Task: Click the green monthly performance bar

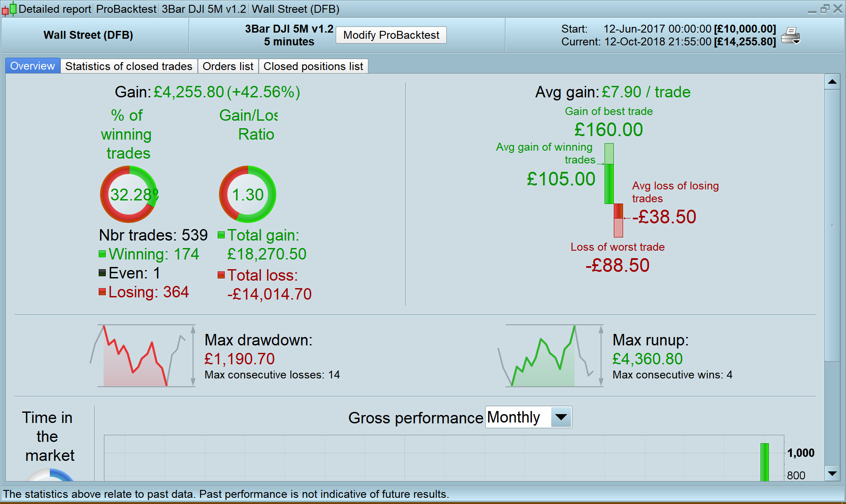Action: (x=764, y=462)
